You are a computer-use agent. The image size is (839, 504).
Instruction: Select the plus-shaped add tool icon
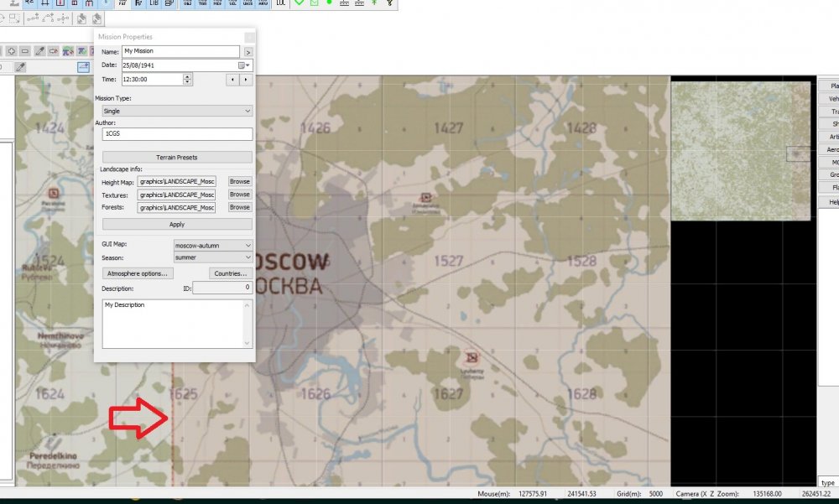pyautogui.click(x=12, y=51)
